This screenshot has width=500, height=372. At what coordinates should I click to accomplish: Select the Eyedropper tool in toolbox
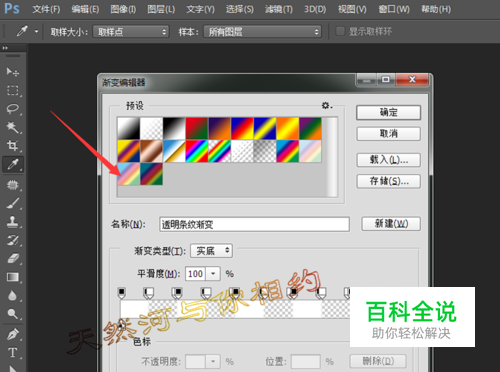pos(13,164)
